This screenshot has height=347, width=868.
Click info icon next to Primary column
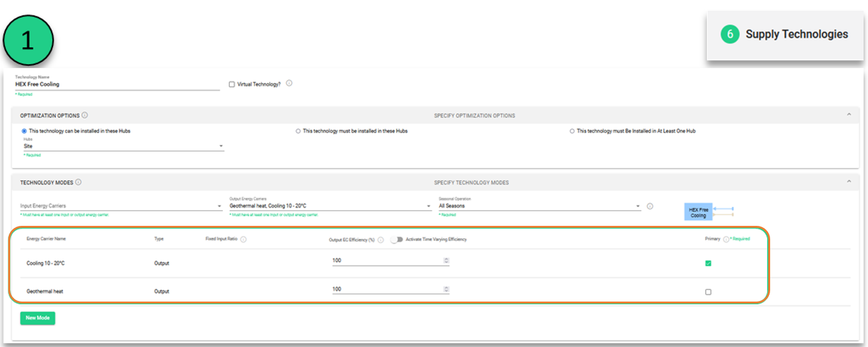[x=726, y=239]
